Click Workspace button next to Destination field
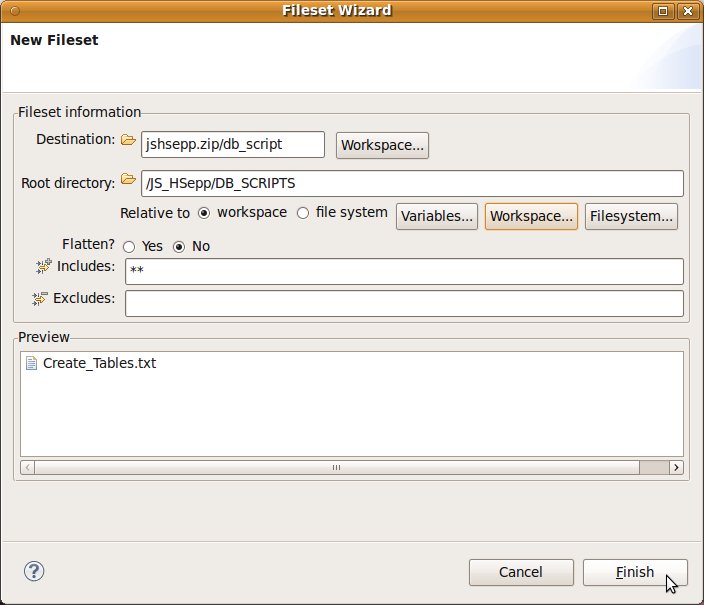Image resolution: width=704 pixels, height=605 pixels. point(383,145)
